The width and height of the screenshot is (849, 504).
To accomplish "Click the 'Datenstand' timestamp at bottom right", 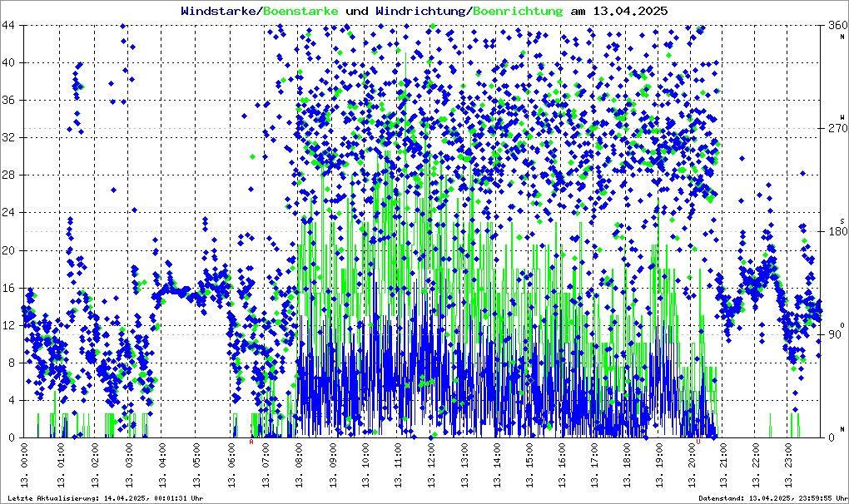I will [x=771, y=498].
